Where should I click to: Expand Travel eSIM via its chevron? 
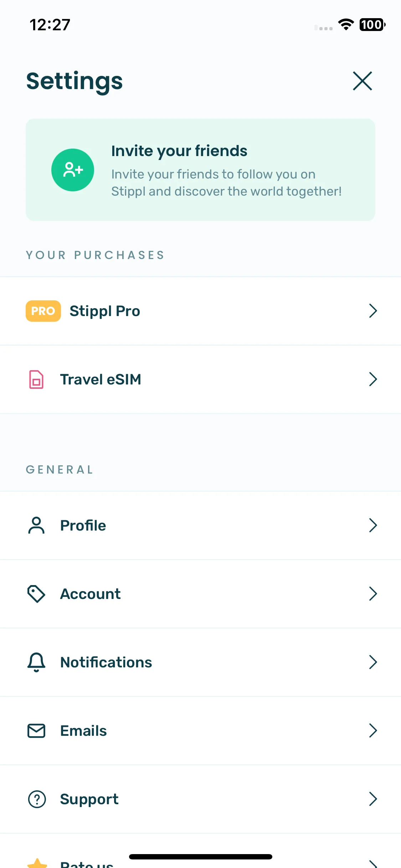pyautogui.click(x=373, y=379)
